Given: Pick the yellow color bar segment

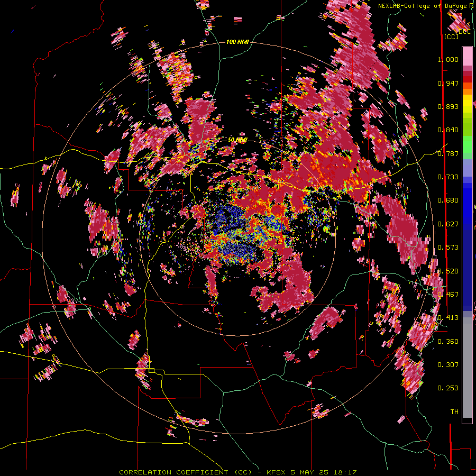Looking at the screenshot, I should (467, 104).
